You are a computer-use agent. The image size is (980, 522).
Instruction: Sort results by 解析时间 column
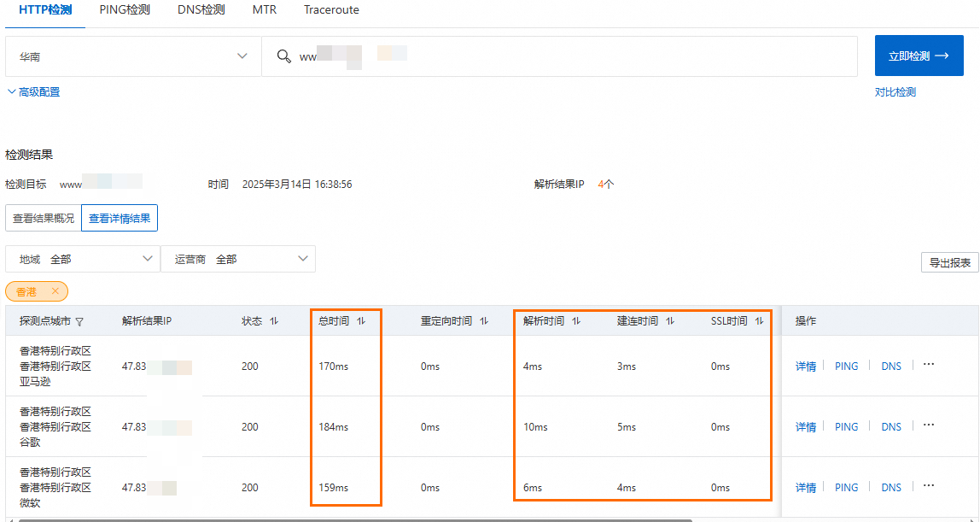(x=575, y=320)
